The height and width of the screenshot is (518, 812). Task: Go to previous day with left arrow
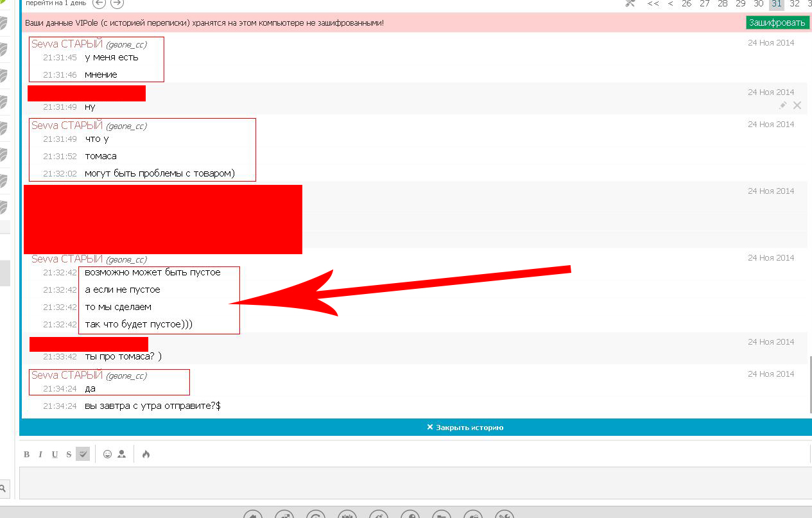99,3
